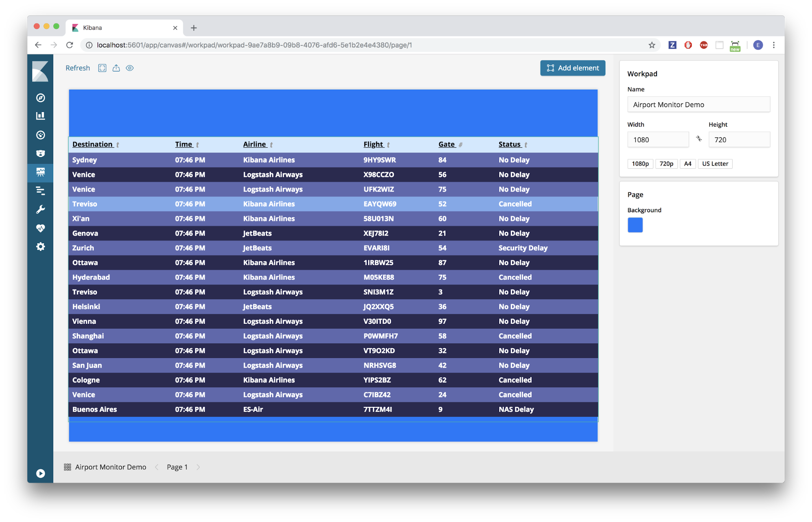Open Management gear icon
Viewport: 812px width, 522px height.
point(40,247)
